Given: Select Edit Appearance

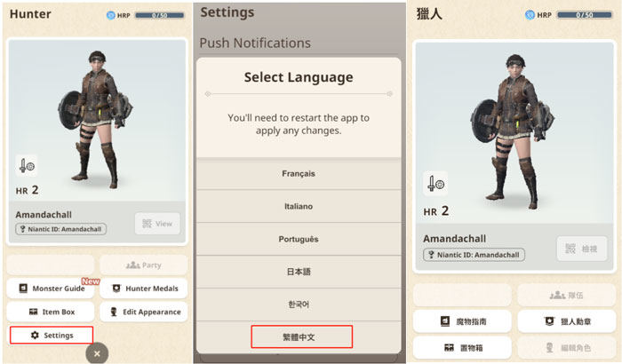Looking at the screenshot, I should 144,312.
